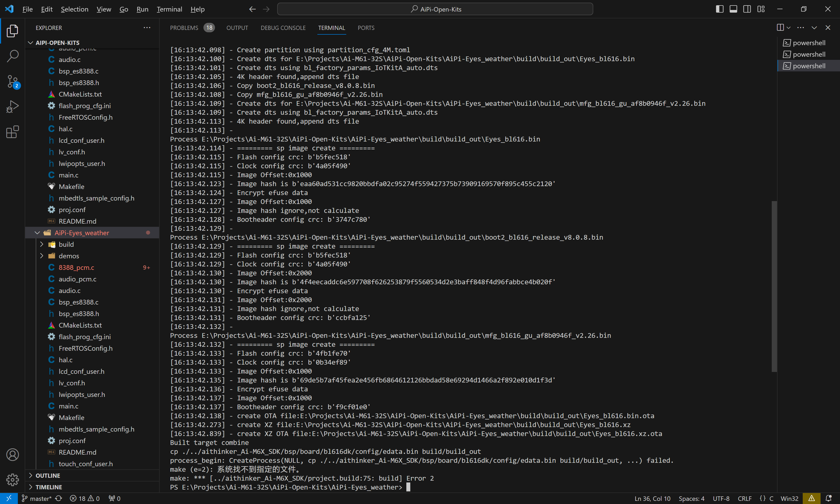
Task: Open the Extensions view icon
Action: click(x=13, y=132)
